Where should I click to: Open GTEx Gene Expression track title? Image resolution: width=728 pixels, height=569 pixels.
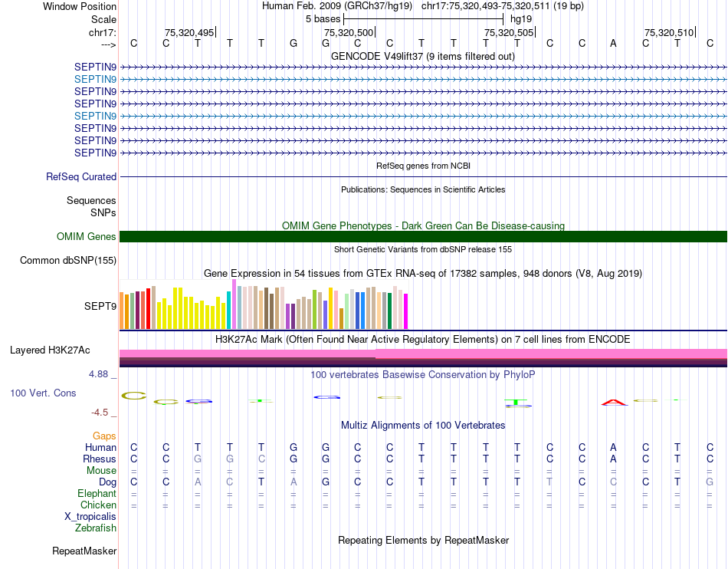(x=423, y=274)
